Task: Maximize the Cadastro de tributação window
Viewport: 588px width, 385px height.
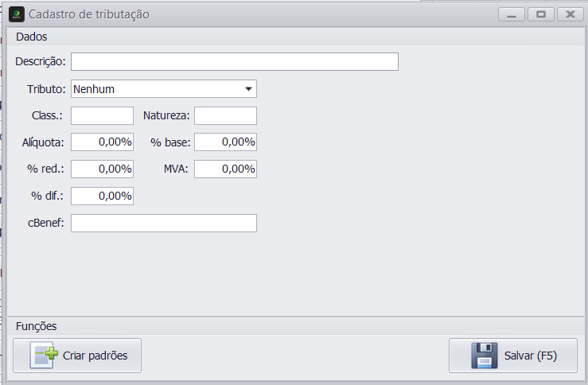Action: [x=541, y=14]
